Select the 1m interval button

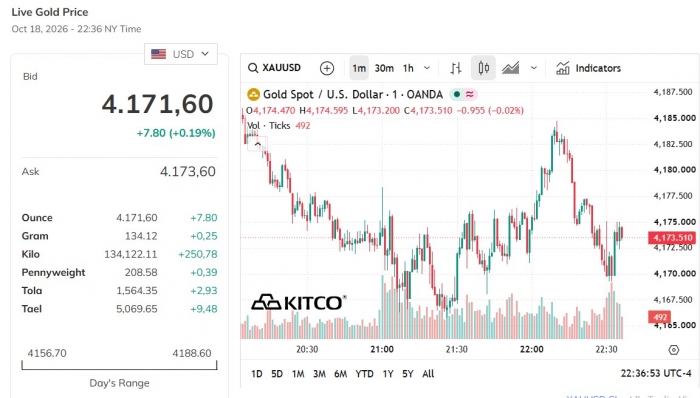pos(359,68)
